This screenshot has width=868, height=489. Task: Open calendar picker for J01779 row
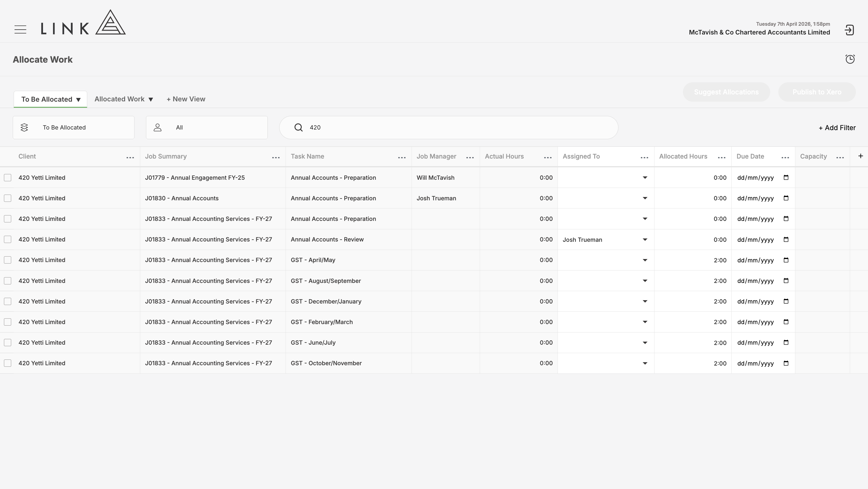pos(786,178)
